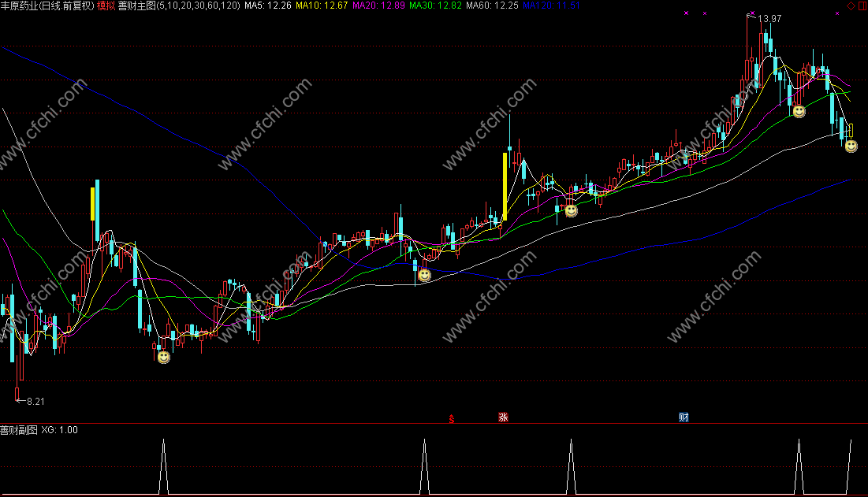Click the MA60: 12.25 value
This screenshot has height=497, width=868.
pyautogui.click(x=492, y=6)
